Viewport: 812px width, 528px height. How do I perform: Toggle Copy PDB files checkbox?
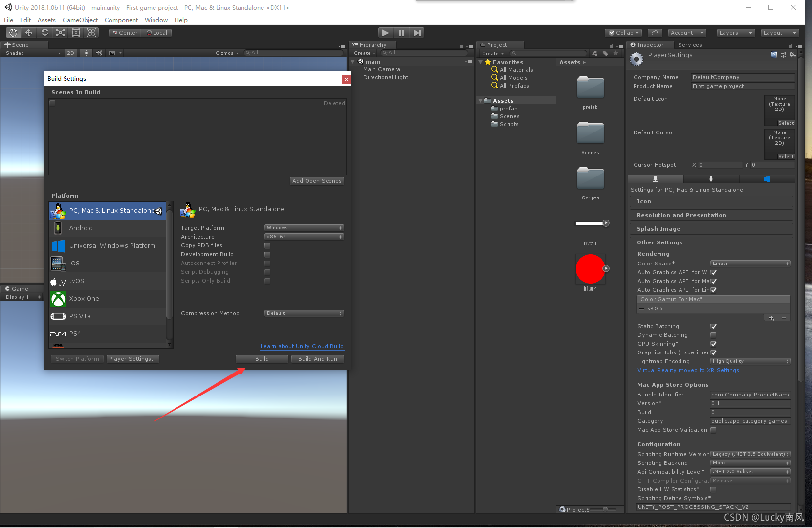267,245
